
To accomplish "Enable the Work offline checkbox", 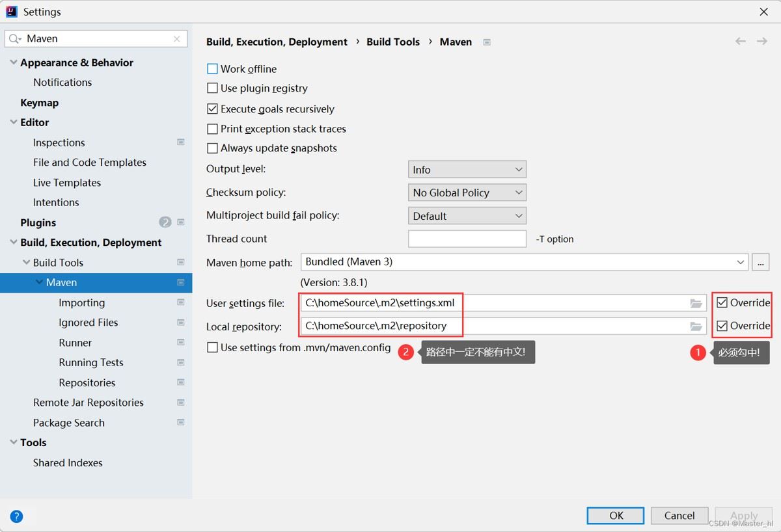I will tap(212, 69).
